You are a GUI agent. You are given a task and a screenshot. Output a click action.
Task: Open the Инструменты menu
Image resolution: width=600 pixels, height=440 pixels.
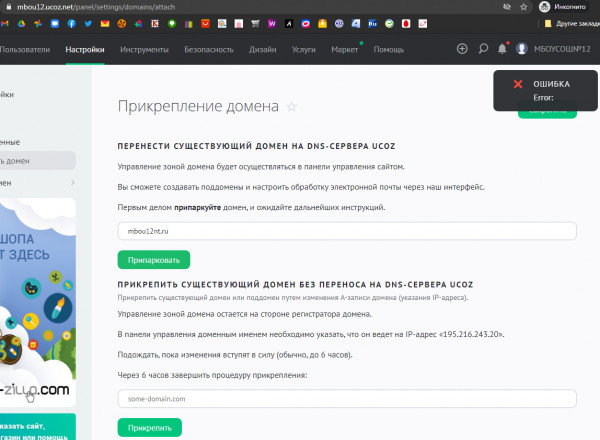coord(144,49)
